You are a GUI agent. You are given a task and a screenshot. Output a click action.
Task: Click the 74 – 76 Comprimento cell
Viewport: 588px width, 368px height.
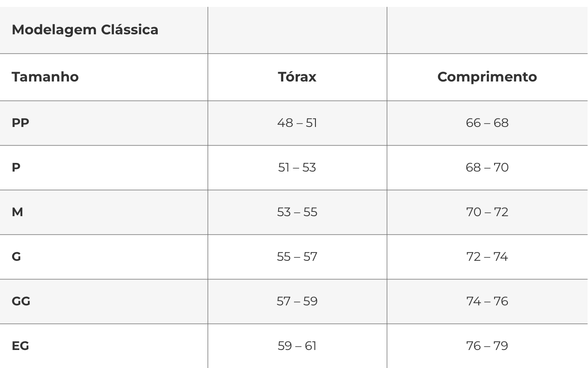tap(487, 302)
